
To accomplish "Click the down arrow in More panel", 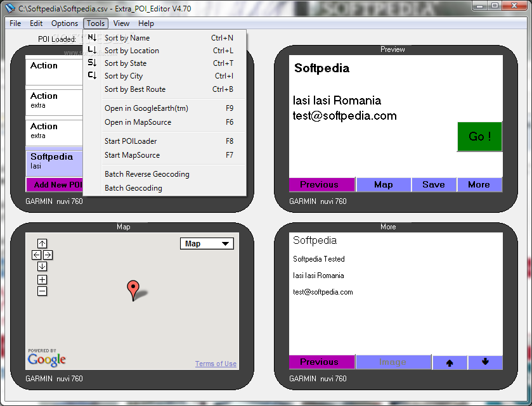I will click(485, 362).
